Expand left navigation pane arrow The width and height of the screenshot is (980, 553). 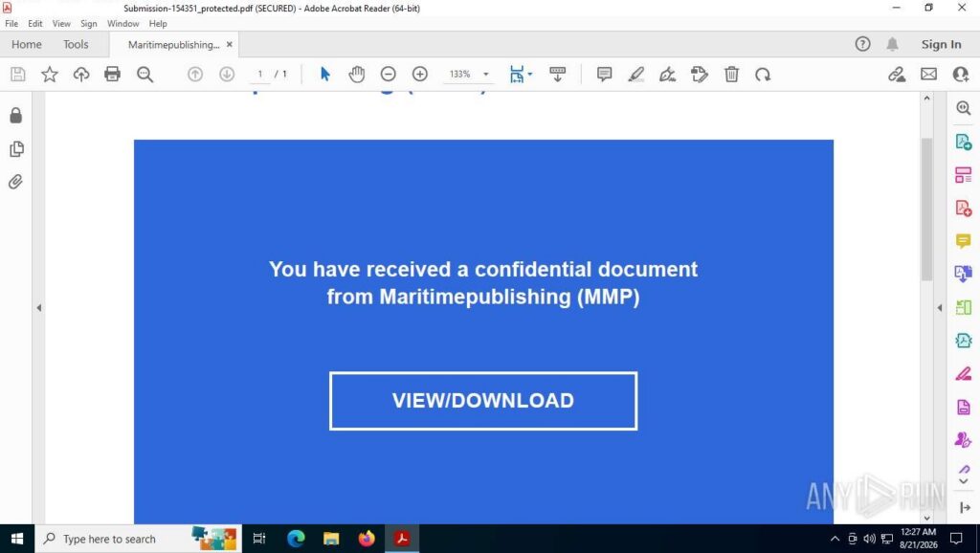click(38, 307)
